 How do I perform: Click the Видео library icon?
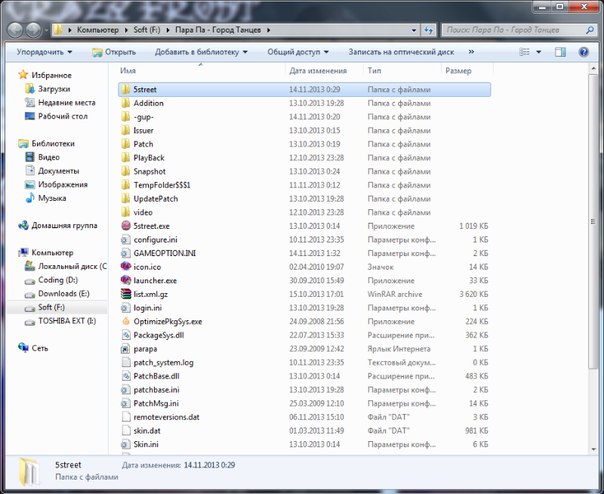(30, 157)
